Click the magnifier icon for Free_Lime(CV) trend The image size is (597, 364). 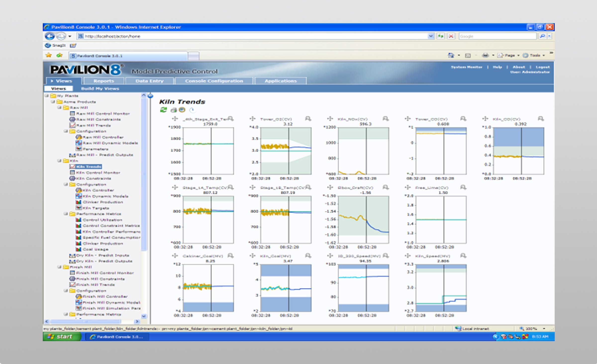click(463, 187)
